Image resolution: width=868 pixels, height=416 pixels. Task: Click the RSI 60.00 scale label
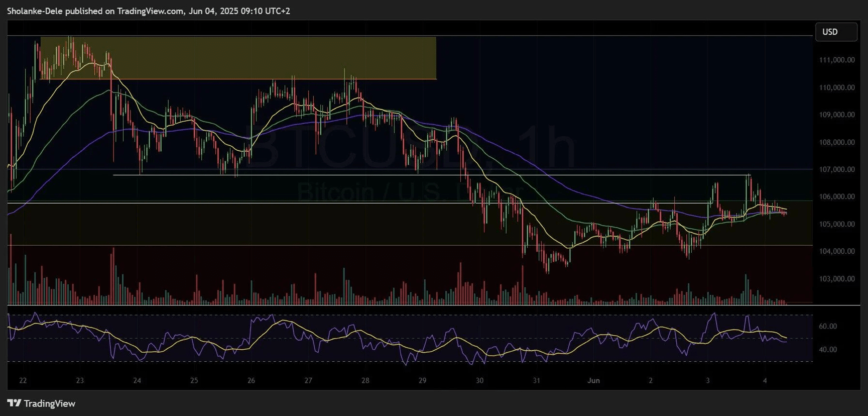click(827, 326)
